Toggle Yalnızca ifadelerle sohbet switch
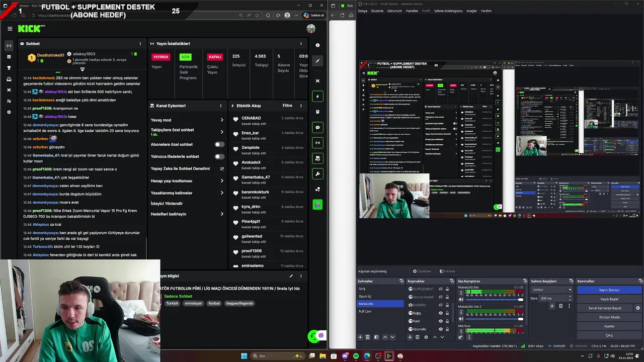644x362 pixels. [219, 156]
